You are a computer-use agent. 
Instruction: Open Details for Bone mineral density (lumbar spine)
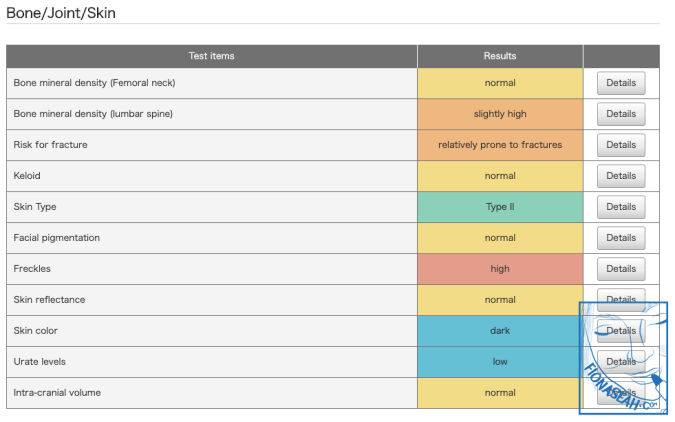[x=620, y=114]
